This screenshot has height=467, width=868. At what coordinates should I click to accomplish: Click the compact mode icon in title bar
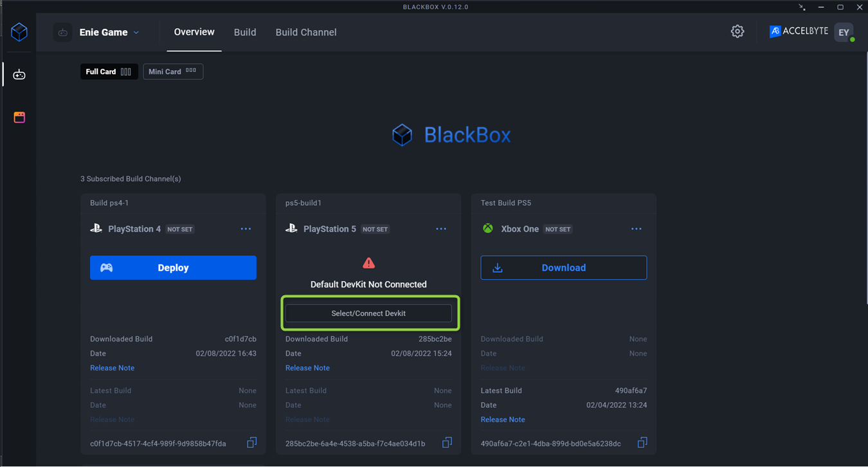(x=802, y=7)
